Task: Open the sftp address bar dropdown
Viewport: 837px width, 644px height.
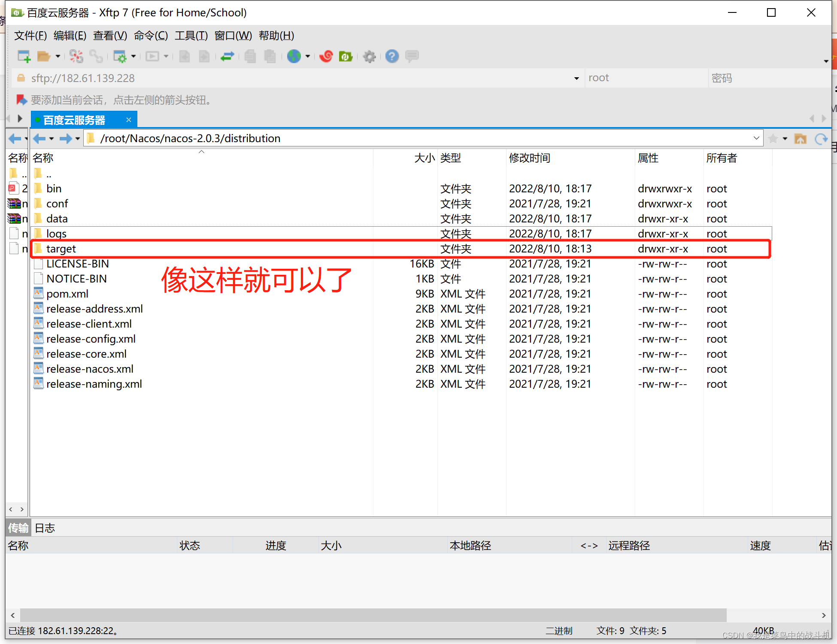Action: 576,78
